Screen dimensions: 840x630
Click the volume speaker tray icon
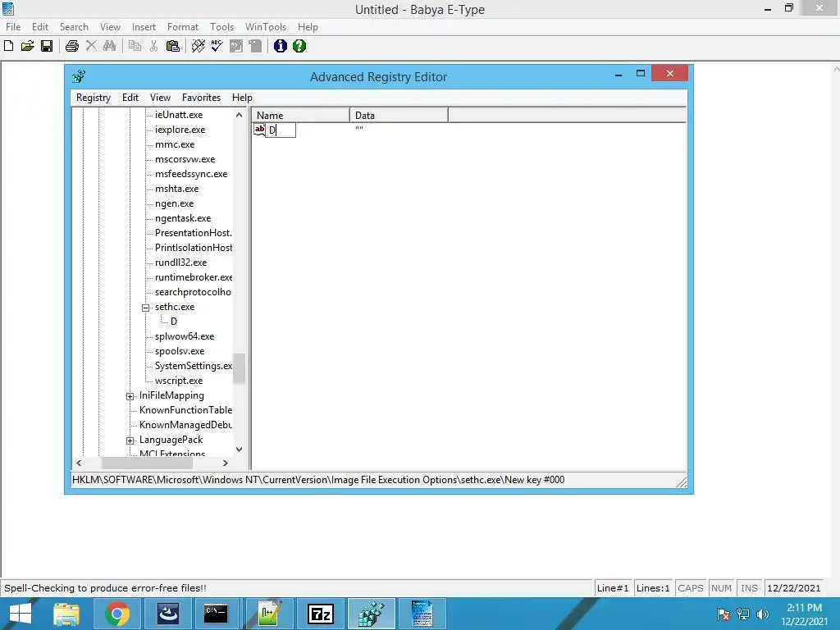[x=762, y=614]
